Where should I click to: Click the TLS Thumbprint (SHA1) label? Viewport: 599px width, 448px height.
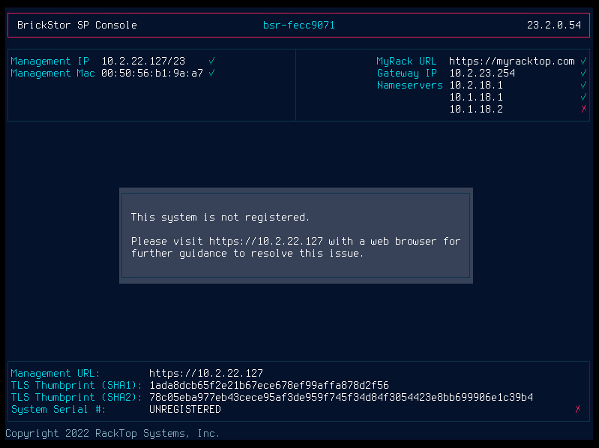[76, 385]
